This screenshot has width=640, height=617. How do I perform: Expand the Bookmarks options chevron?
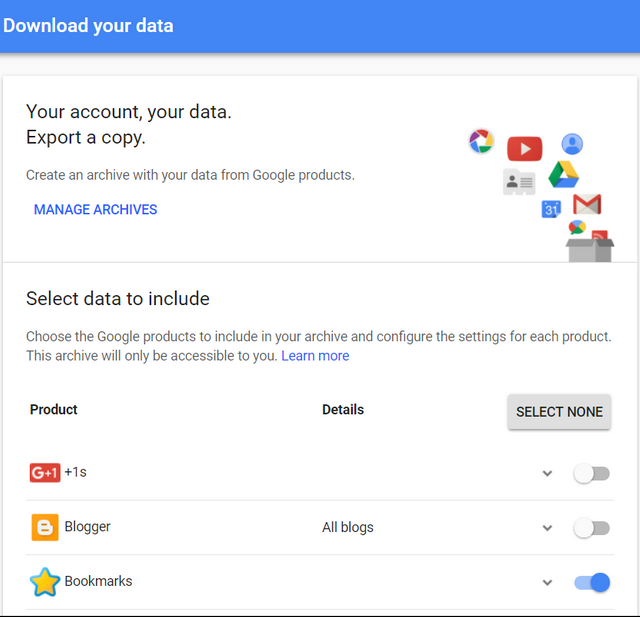point(547,582)
